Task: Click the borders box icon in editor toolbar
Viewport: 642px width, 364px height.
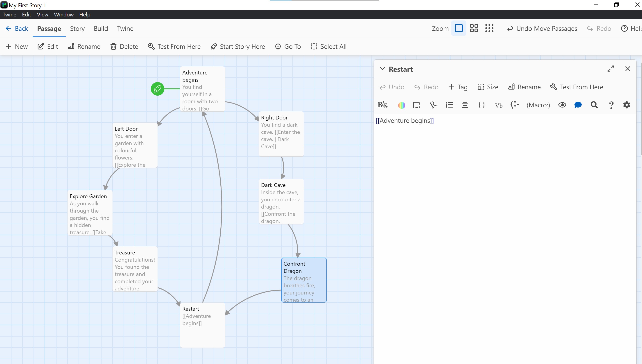Action: 416,105
